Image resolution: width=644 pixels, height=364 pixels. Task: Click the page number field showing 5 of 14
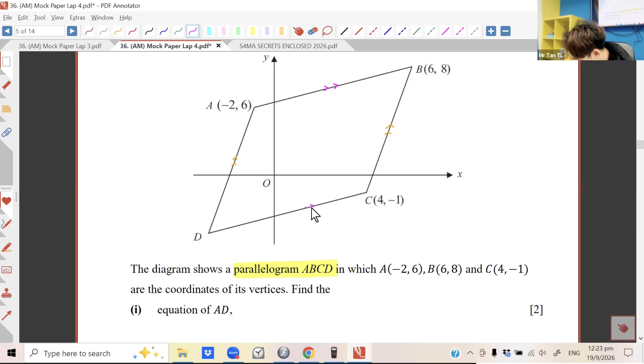coord(40,31)
